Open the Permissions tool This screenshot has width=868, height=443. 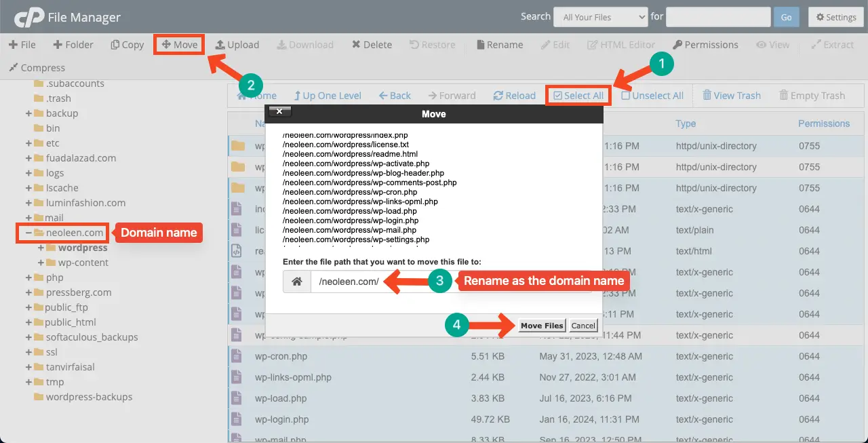coord(705,45)
